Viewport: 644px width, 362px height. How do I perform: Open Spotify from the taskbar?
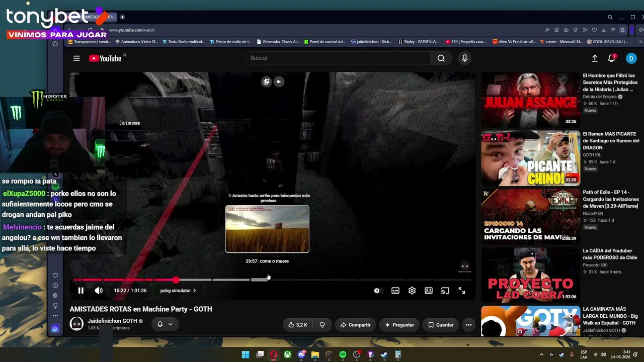click(x=343, y=354)
